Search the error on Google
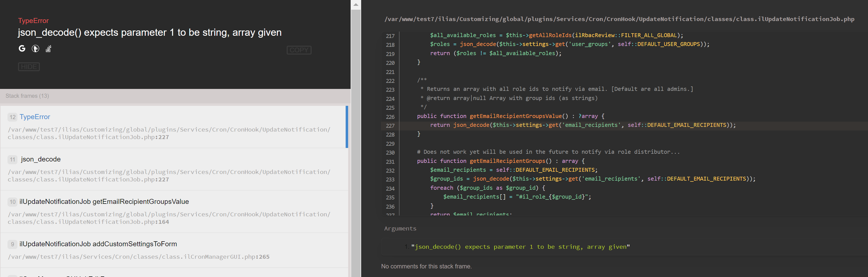The image size is (868, 277). tap(22, 48)
